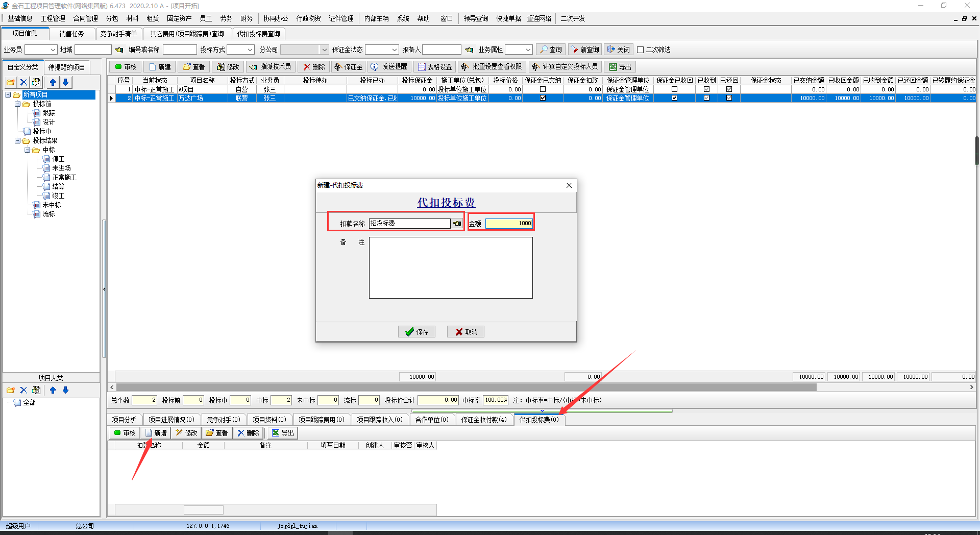The height and width of the screenshot is (535, 980).
Task: Click 保存 button in the dialog
Action: [416, 332]
